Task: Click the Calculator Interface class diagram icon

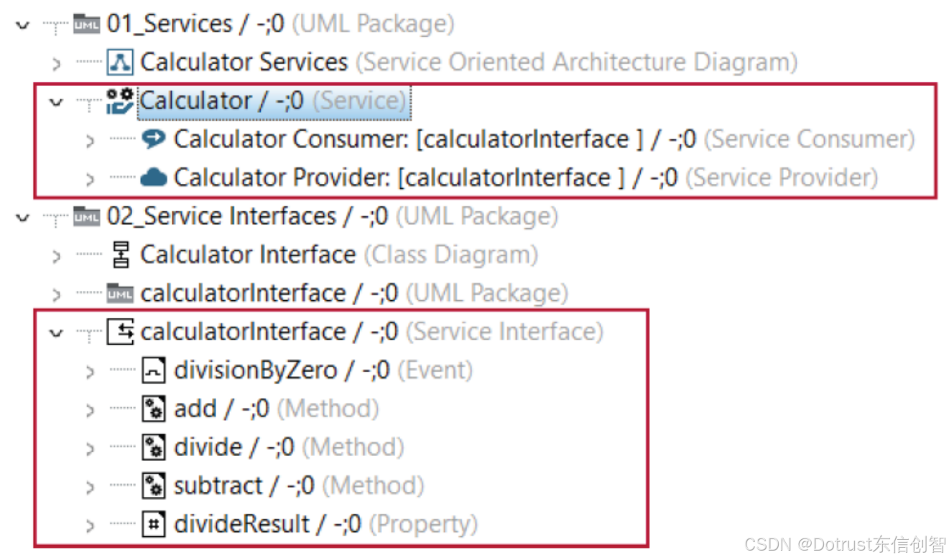Action: pos(121,255)
